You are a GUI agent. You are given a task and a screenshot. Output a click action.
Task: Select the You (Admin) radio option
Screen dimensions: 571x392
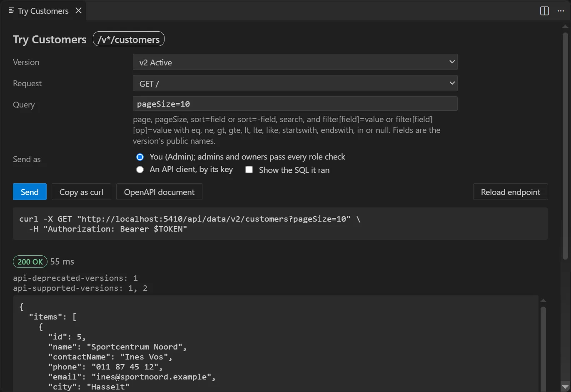coord(140,157)
